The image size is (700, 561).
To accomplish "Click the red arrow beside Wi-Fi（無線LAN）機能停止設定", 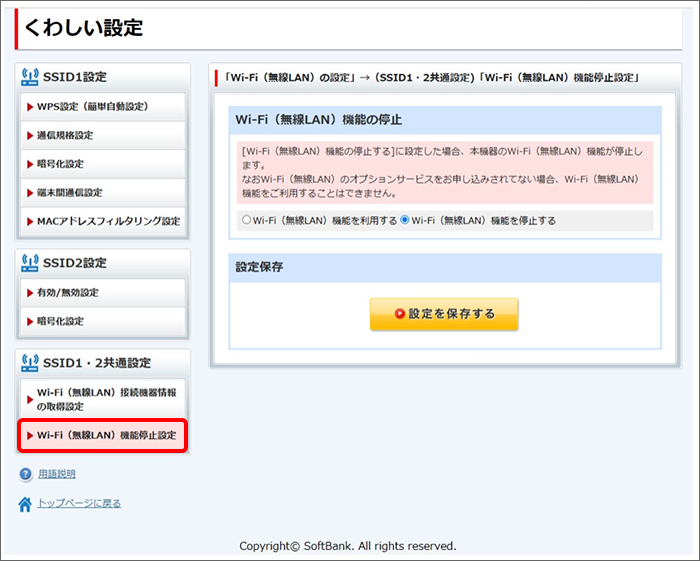I will pyautogui.click(x=30, y=436).
